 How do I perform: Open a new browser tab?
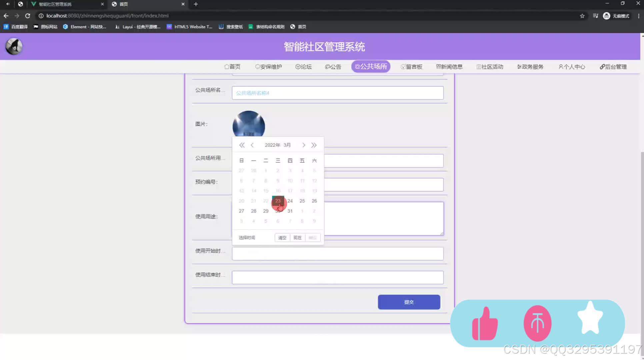[x=196, y=4]
